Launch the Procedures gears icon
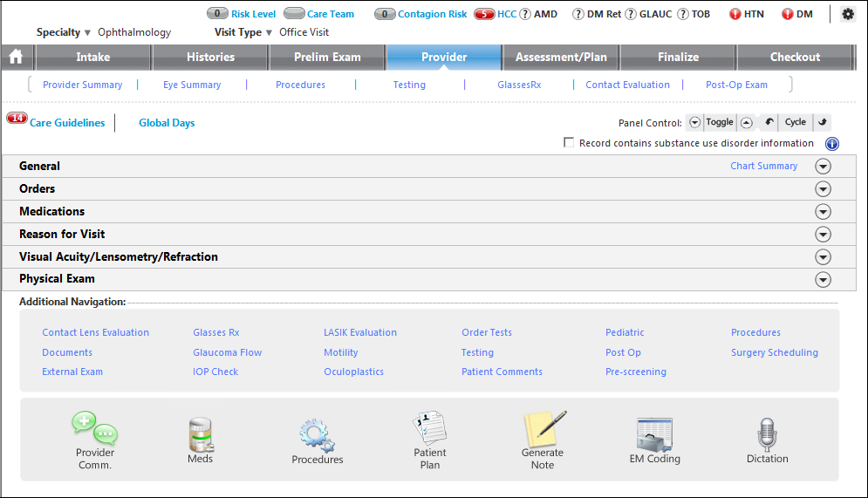The image size is (868, 498). pos(318,435)
